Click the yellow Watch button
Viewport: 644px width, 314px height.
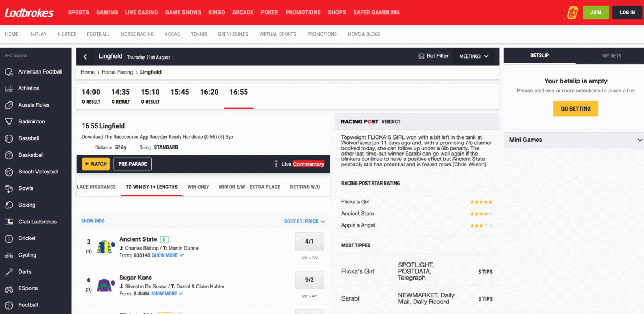coord(96,164)
